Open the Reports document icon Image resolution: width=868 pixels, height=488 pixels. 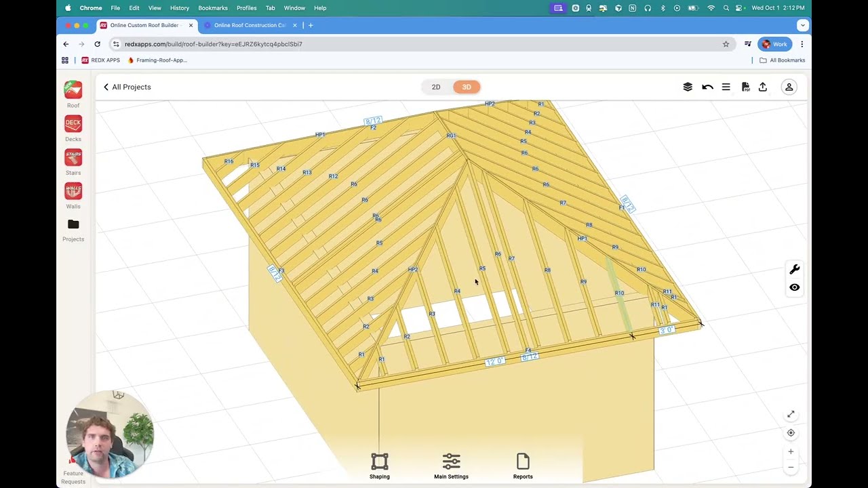pyautogui.click(x=523, y=466)
